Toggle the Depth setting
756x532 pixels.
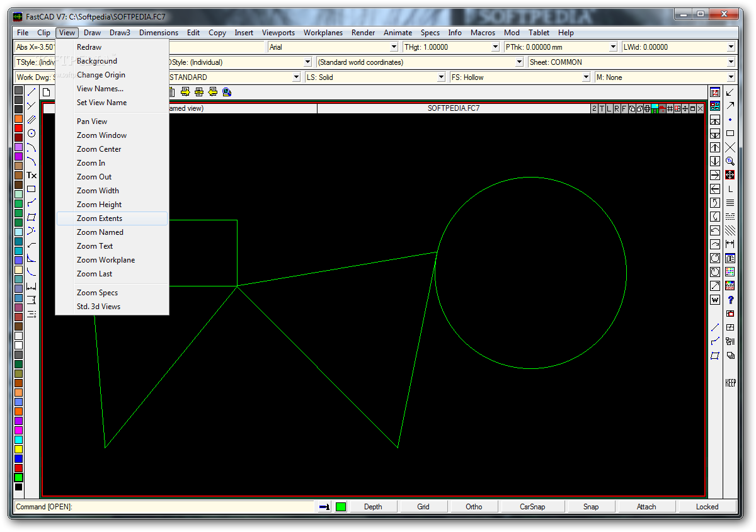(x=373, y=507)
